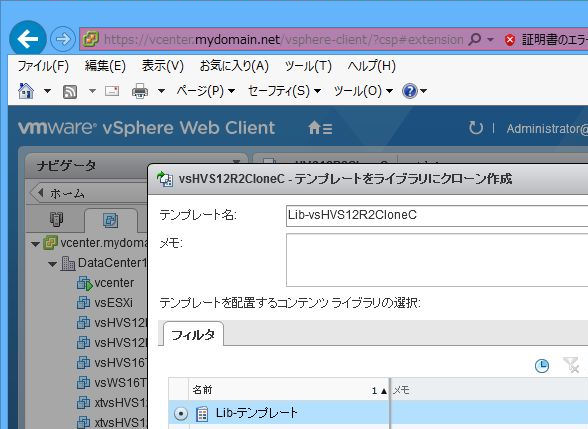588x429 pixels.
Task: Click the Home page icon in command bar
Action: click(x=26, y=91)
